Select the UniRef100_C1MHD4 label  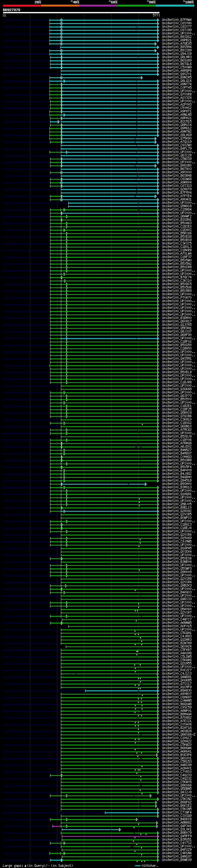[177, 210]
